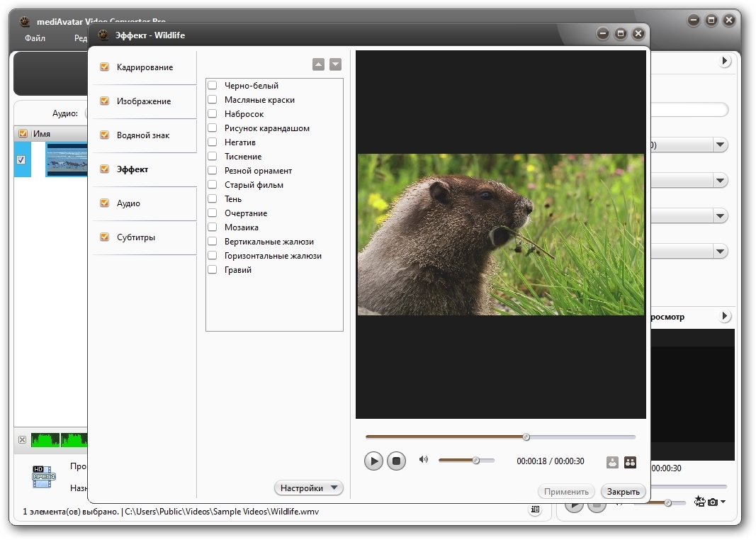This screenshot has height=540, width=756.
Task: Enable the Черно-белый effect checkbox
Action: click(212, 86)
